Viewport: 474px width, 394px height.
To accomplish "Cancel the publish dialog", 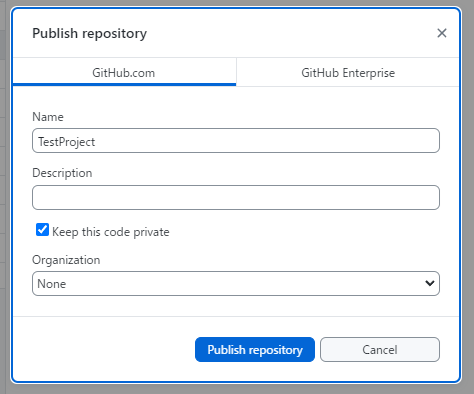I will (x=380, y=350).
